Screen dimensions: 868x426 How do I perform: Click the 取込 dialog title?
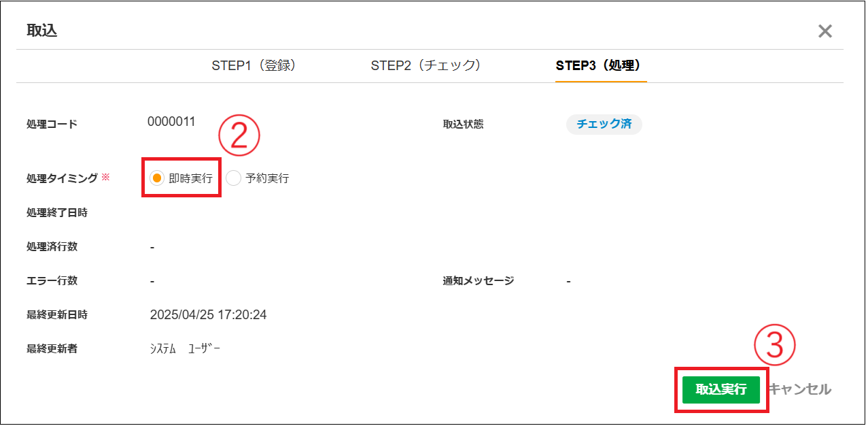tap(42, 31)
